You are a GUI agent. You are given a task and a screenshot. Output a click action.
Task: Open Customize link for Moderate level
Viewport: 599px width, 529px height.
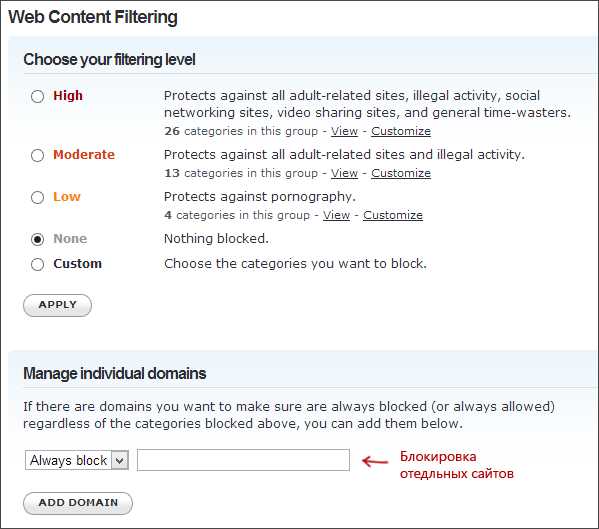point(401,173)
